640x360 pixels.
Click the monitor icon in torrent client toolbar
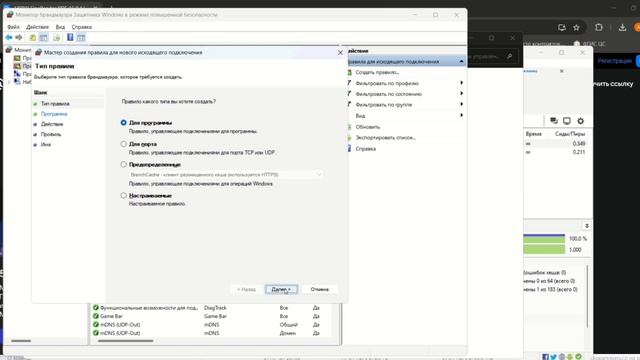coord(567,121)
